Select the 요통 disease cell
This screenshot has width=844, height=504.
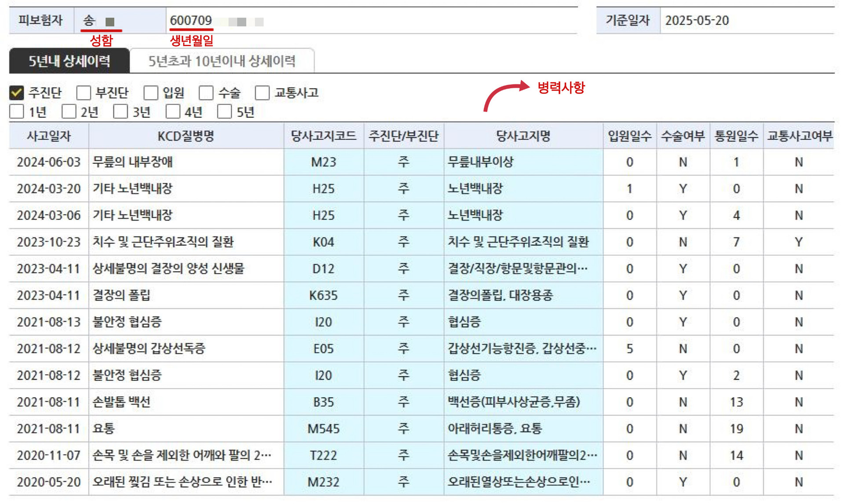tap(186, 429)
